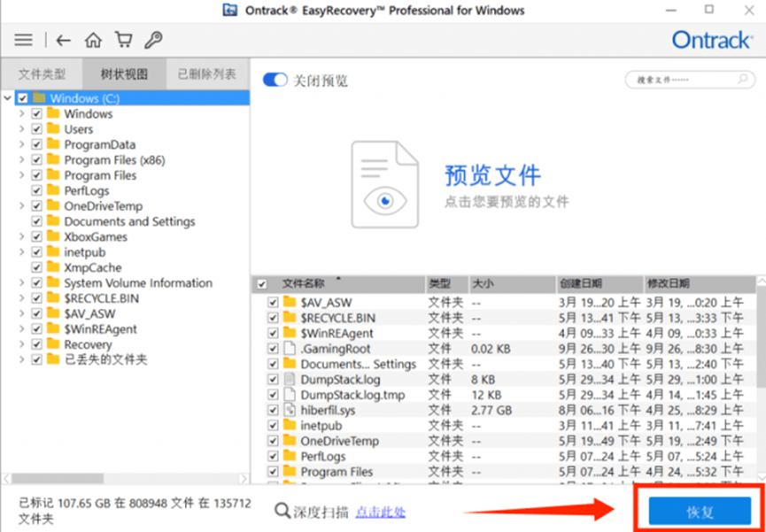Select the Documents... Settings row in file list
The width and height of the screenshot is (766, 532).
(504, 364)
